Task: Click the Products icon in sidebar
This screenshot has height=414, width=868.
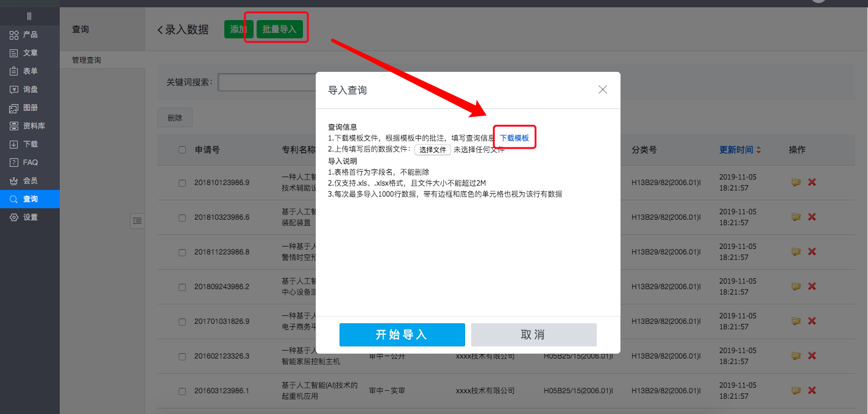Action: pos(13,35)
